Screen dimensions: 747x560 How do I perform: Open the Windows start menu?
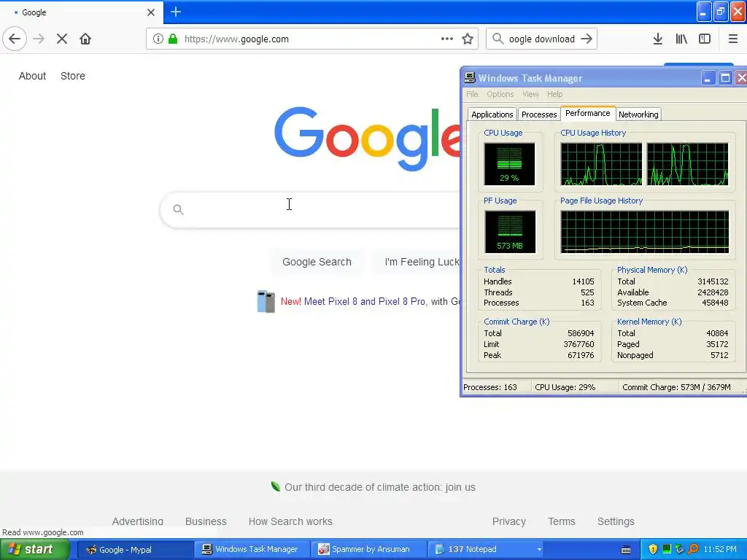[x=34, y=549]
